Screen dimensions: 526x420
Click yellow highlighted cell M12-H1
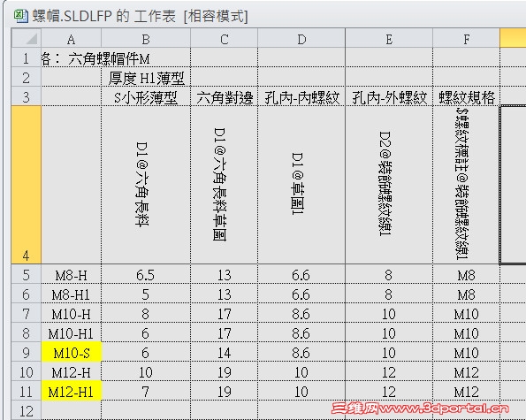(71, 391)
